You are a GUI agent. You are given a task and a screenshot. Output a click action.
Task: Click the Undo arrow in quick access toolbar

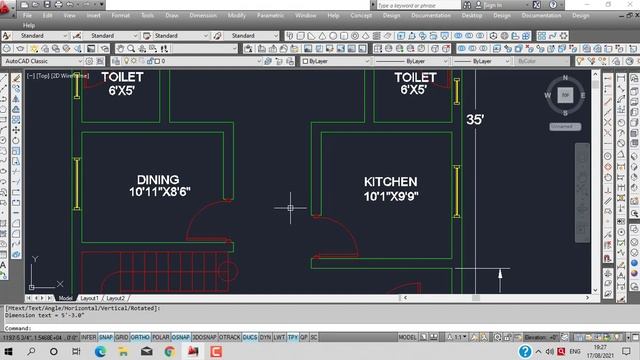coord(70,5)
